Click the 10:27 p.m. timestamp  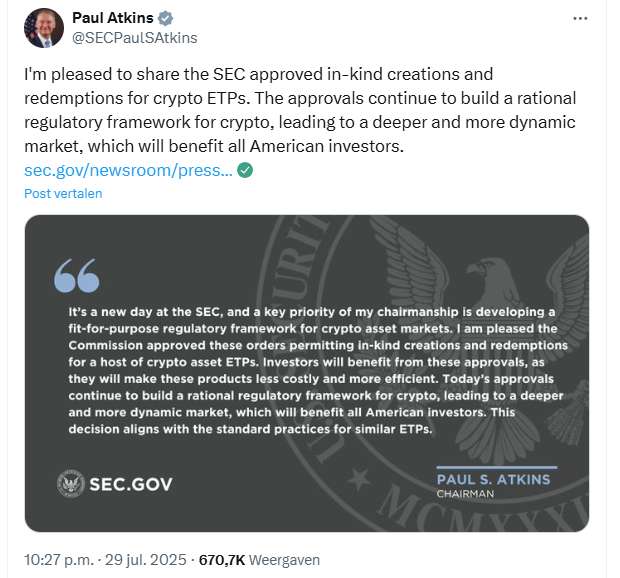(x=59, y=560)
